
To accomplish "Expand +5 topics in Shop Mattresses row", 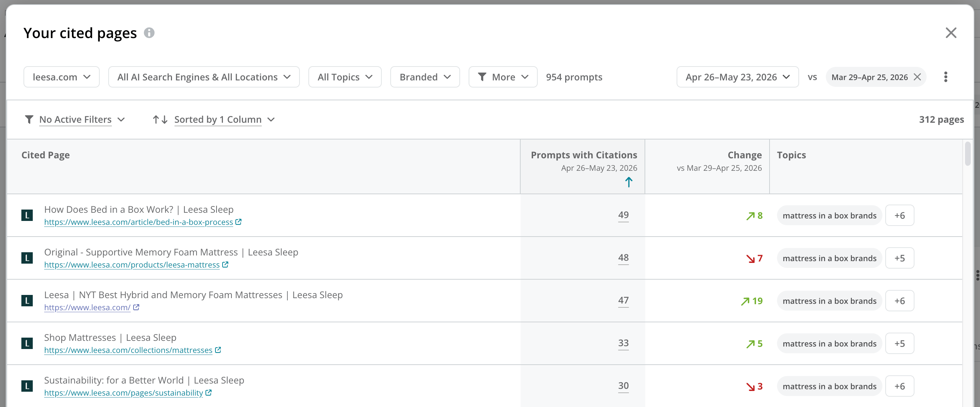I will (x=900, y=344).
